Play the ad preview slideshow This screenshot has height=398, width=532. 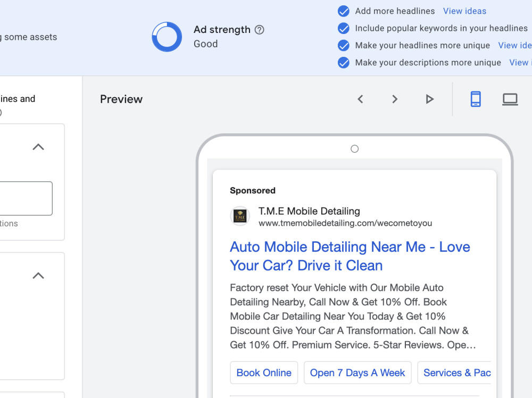[429, 99]
